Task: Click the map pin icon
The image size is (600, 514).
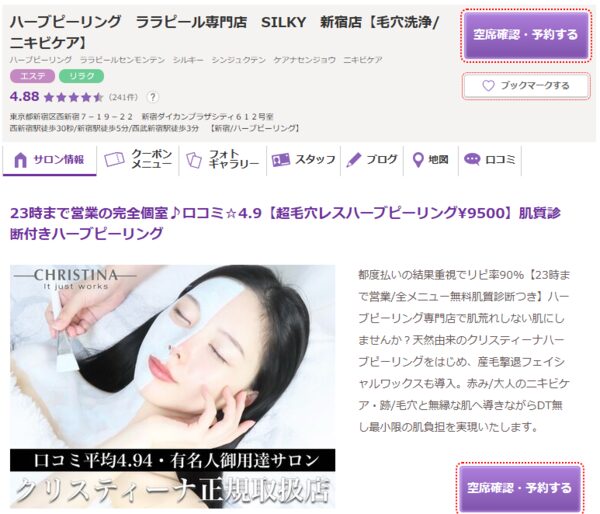Action: (x=418, y=160)
